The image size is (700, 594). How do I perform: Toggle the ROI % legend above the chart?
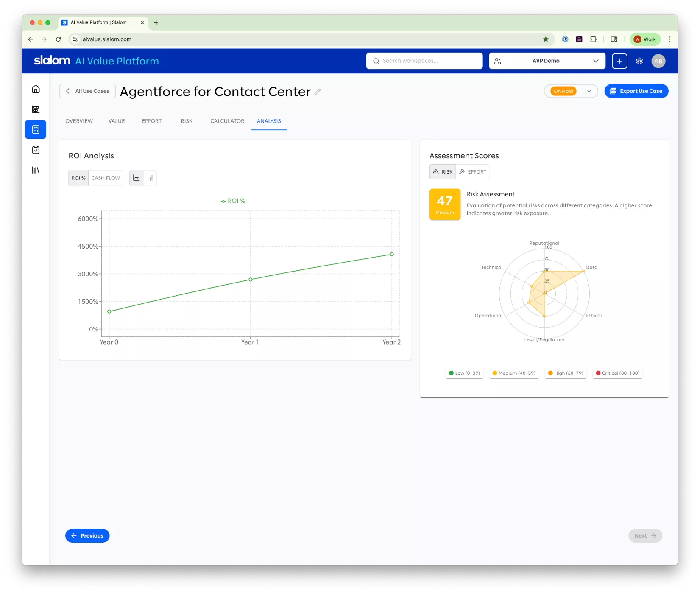(233, 201)
